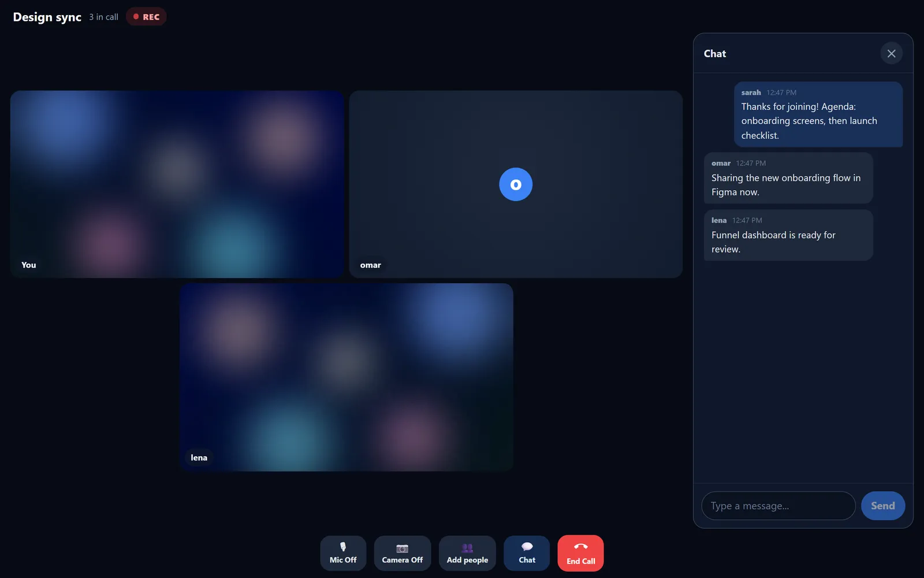Viewport: 924px width, 578px height.
Task: Click the 'You' name label on tile
Action: tap(29, 265)
